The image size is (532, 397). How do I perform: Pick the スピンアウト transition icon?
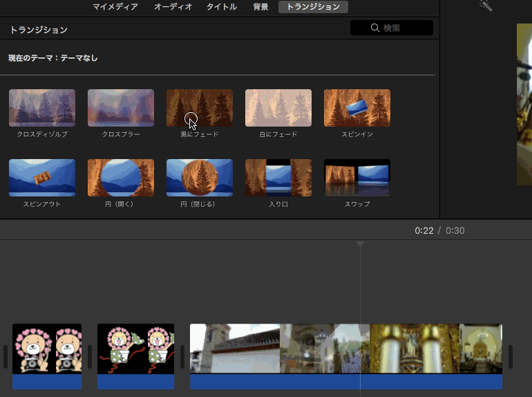pos(42,178)
